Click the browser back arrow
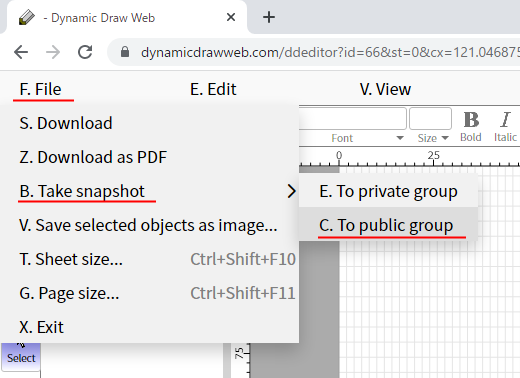 (x=21, y=52)
